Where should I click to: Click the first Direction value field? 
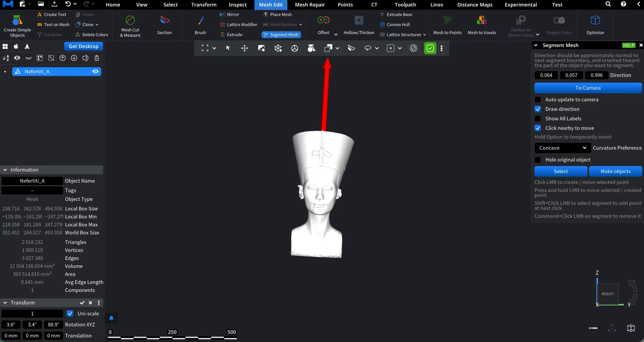click(546, 75)
